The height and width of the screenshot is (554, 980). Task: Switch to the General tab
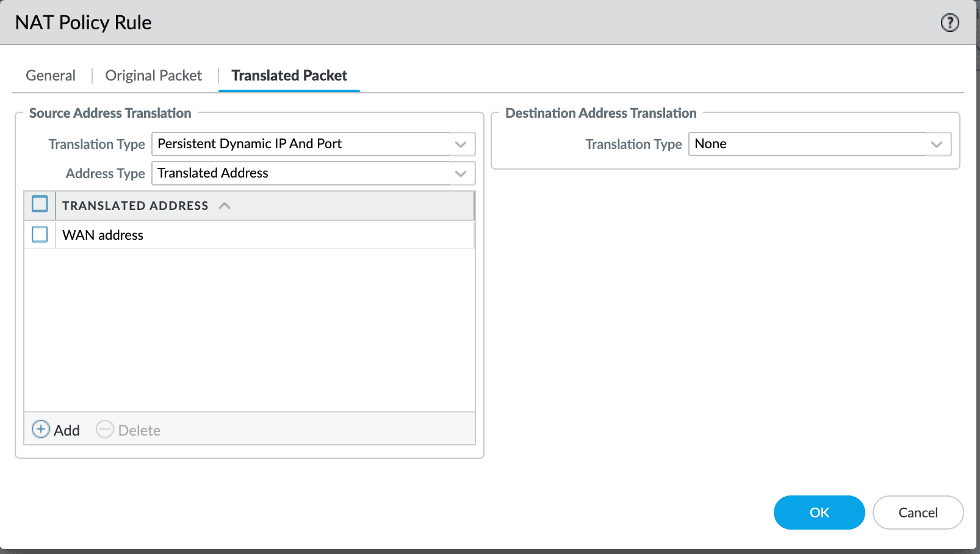point(50,75)
